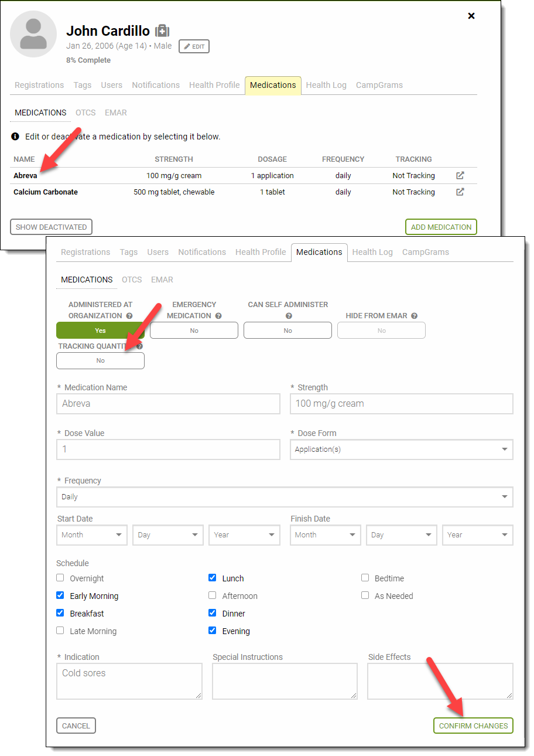
Task: Click the Special Instructions text area
Action: coord(285,681)
